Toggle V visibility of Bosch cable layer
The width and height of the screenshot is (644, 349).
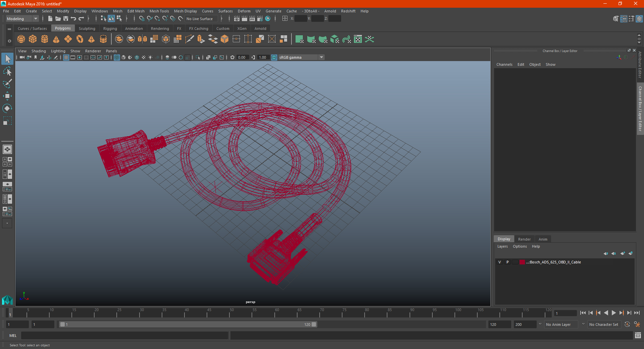coord(499,262)
